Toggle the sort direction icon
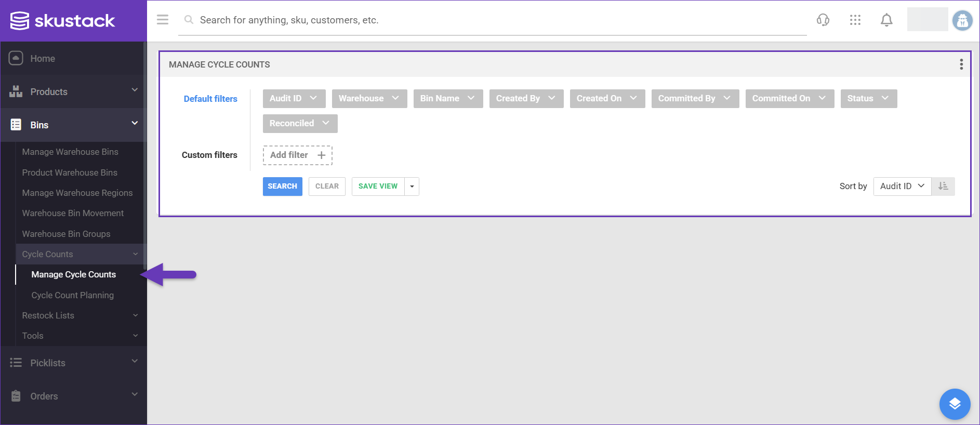 943,187
